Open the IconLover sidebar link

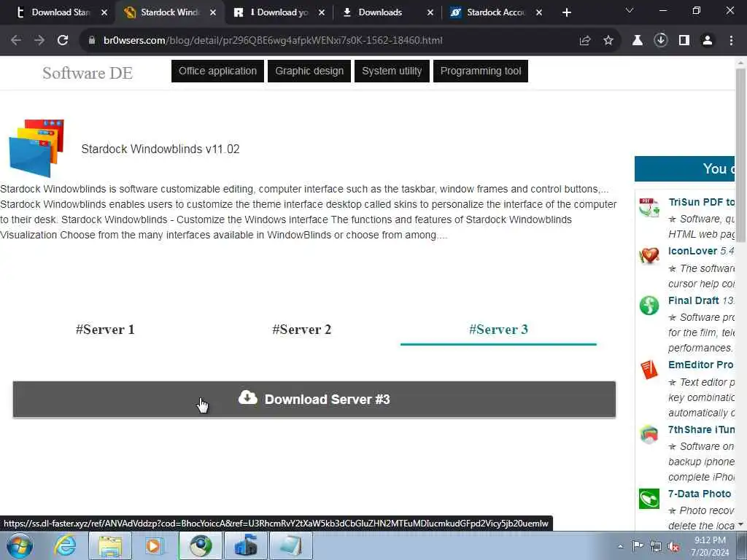(692, 251)
